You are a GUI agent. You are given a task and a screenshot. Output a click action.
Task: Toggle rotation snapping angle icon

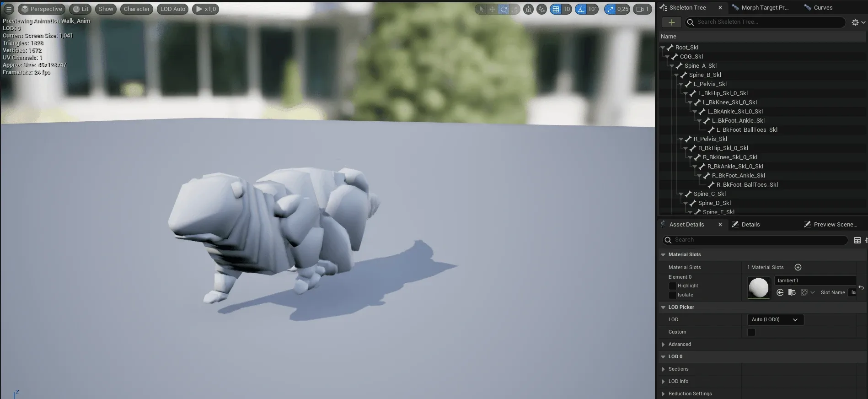[x=581, y=9]
